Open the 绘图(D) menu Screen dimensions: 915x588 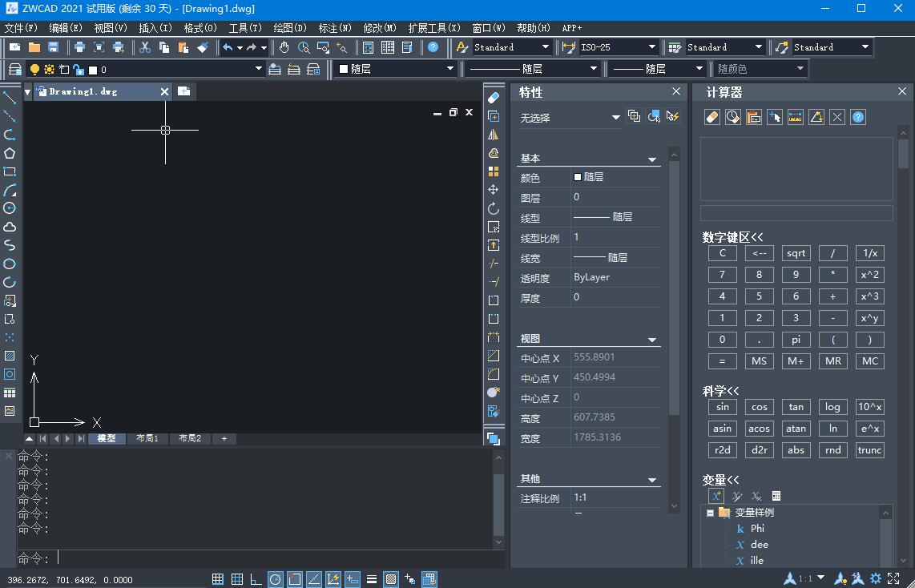click(x=290, y=28)
